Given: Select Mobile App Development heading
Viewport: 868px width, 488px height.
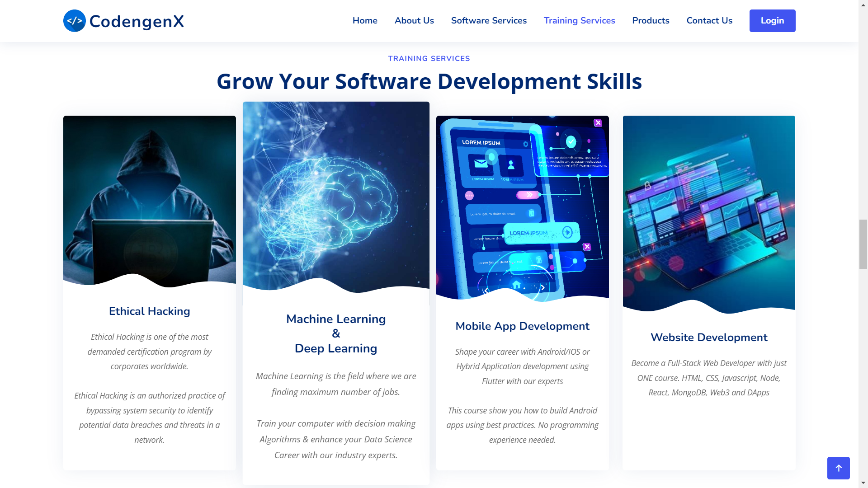Looking at the screenshot, I should click(522, 326).
